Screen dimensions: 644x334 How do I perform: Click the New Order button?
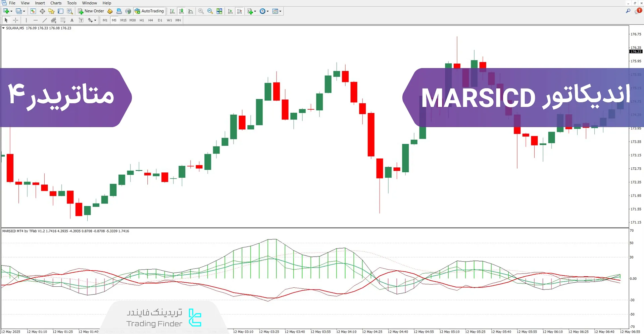91,11
